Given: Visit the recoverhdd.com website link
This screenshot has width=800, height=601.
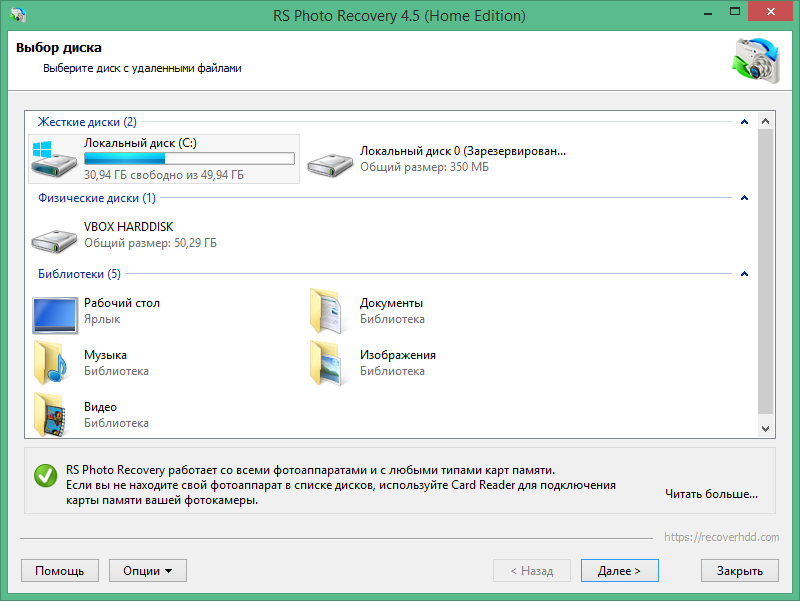Looking at the screenshot, I should coord(722,537).
